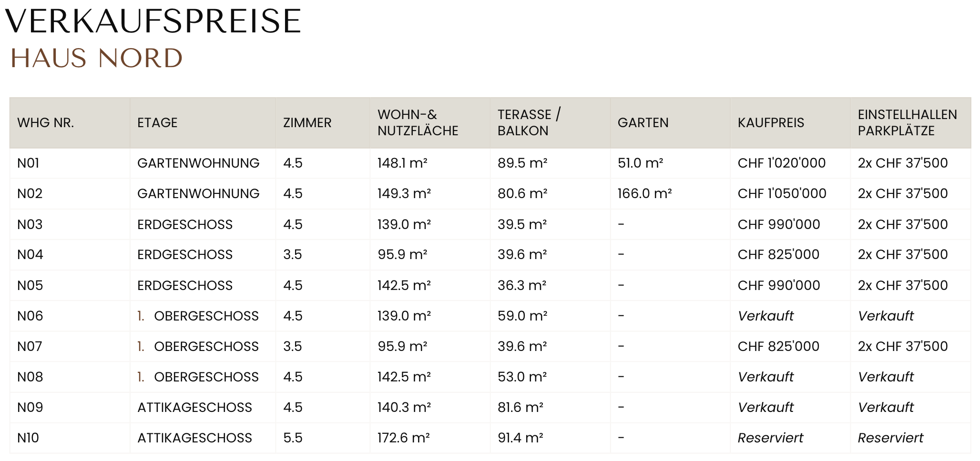Click the 5.5 rooms value in row N10

pyautogui.click(x=293, y=438)
